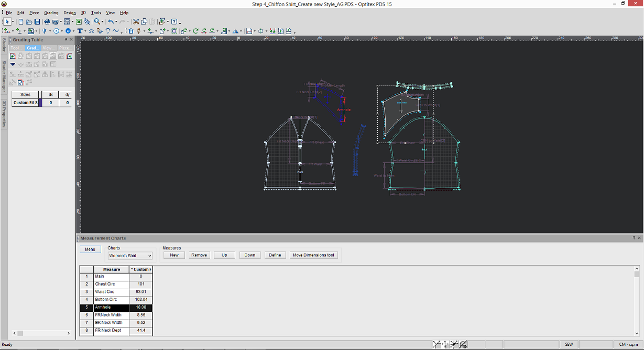Click the green Excel export icon
This screenshot has height=350, width=644.
tap(79, 21)
